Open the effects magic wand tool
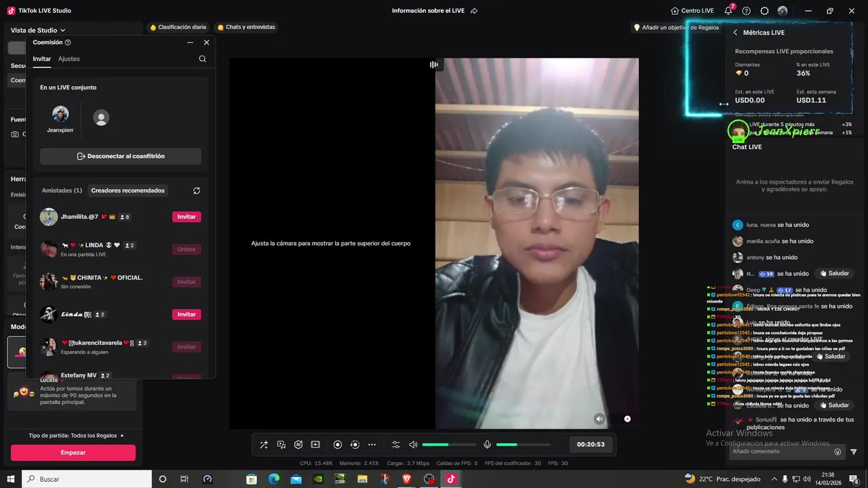Viewport: 868px width, 488px height. coord(264,445)
